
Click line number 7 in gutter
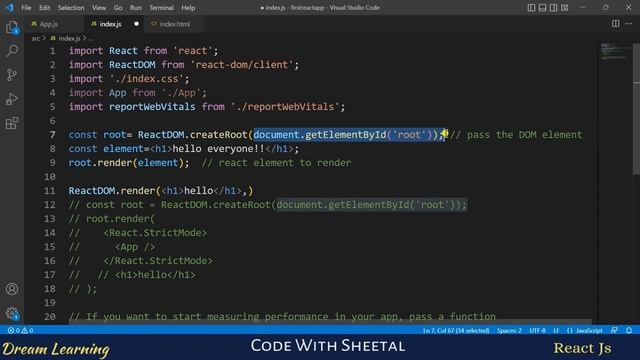point(53,135)
